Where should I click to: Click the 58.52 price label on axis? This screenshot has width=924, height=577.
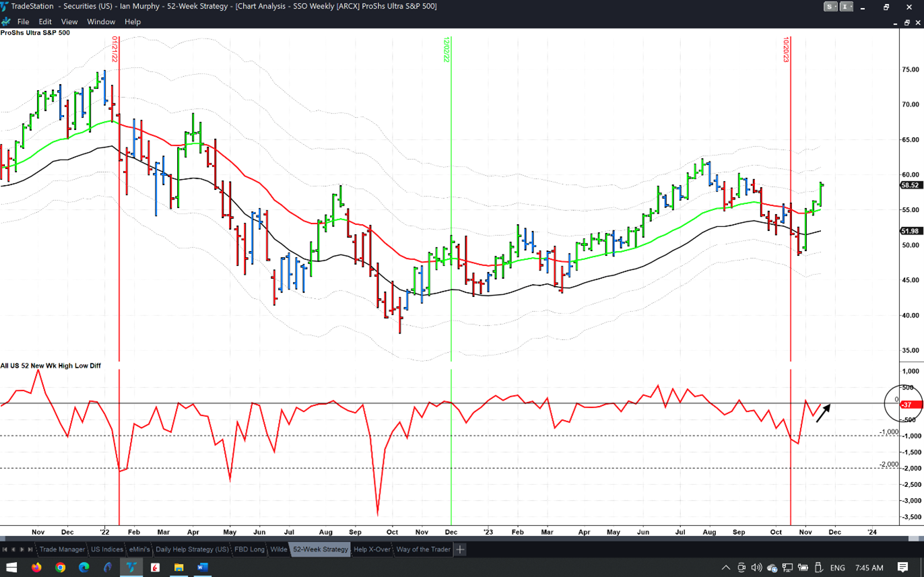pyautogui.click(x=911, y=185)
